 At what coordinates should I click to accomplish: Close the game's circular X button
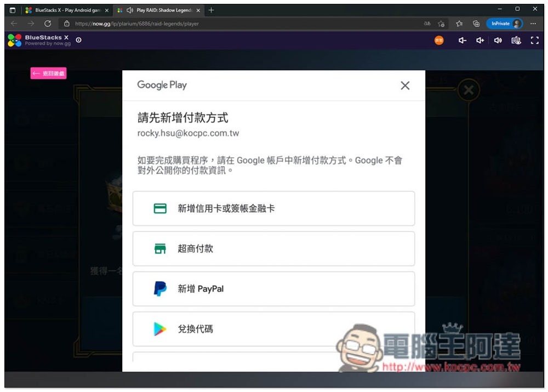coord(469,90)
